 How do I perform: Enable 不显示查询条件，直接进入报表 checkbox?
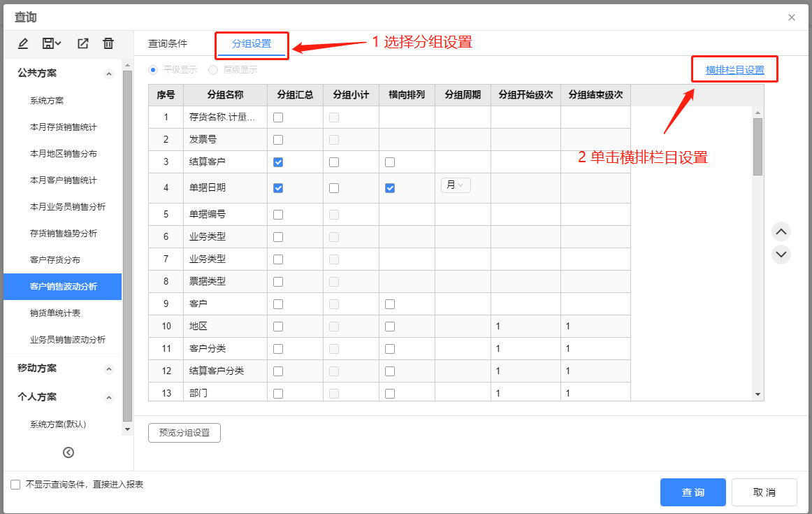tap(15, 484)
